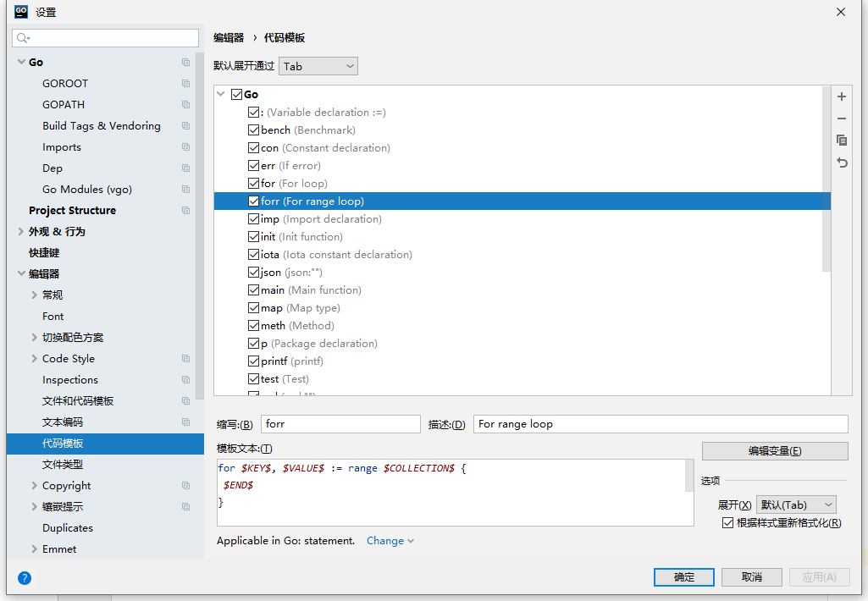Viewport: 868px width, 601px height.
Task: Select the 代码模板 settings page
Action: point(105,444)
